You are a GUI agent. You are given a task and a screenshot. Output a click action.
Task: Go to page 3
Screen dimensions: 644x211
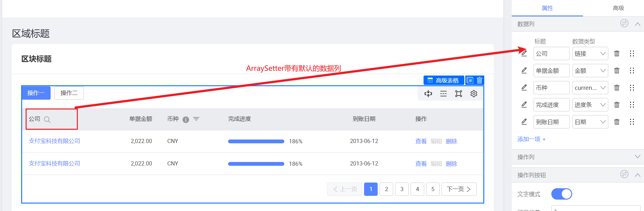402,189
